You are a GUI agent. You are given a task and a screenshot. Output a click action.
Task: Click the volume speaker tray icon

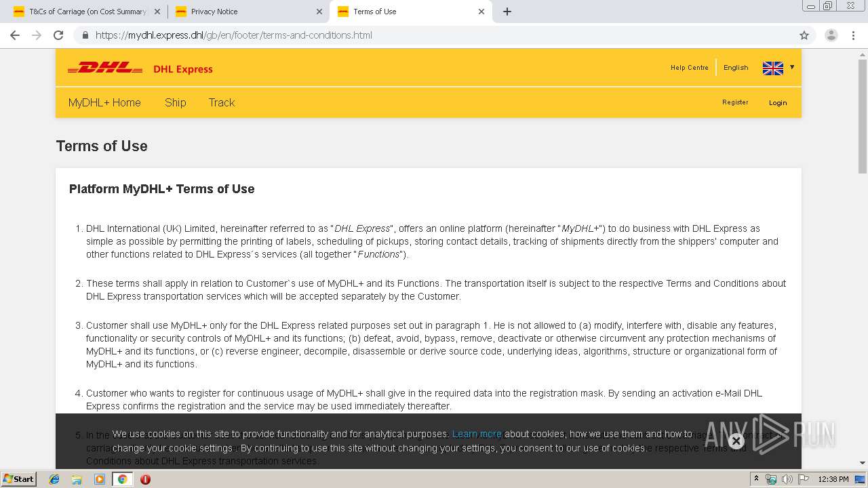tap(787, 479)
